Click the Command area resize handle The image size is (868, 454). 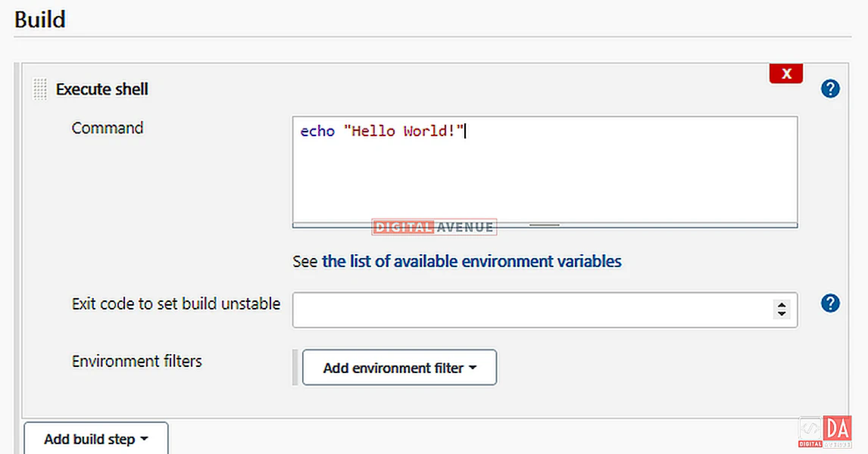tap(545, 225)
